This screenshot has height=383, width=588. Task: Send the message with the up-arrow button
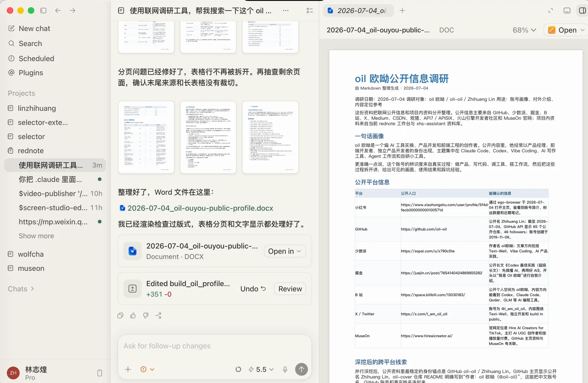pyautogui.click(x=302, y=369)
